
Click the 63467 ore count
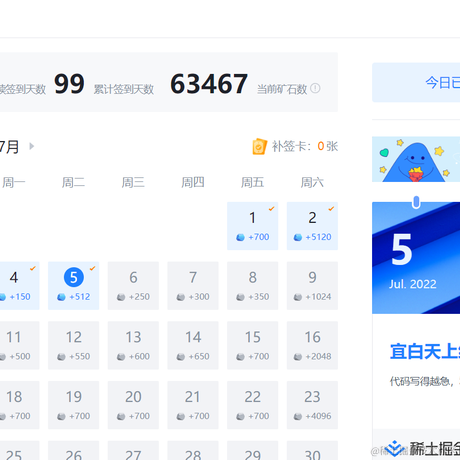pyautogui.click(x=209, y=84)
